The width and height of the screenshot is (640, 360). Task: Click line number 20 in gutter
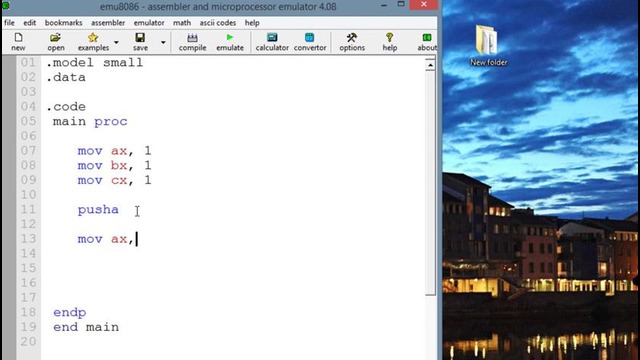pos(28,342)
